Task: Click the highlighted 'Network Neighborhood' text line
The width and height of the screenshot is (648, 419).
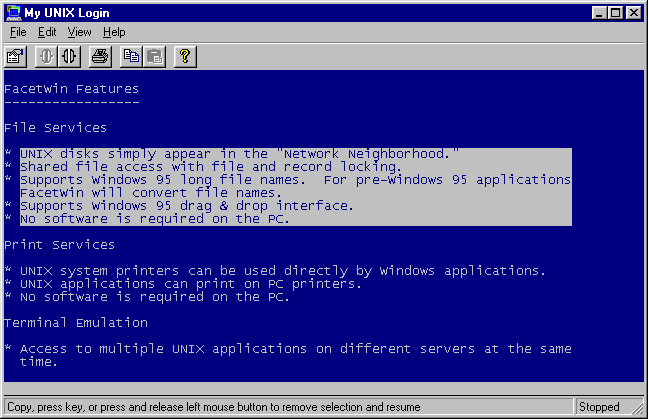Action: [x=240, y=154]
